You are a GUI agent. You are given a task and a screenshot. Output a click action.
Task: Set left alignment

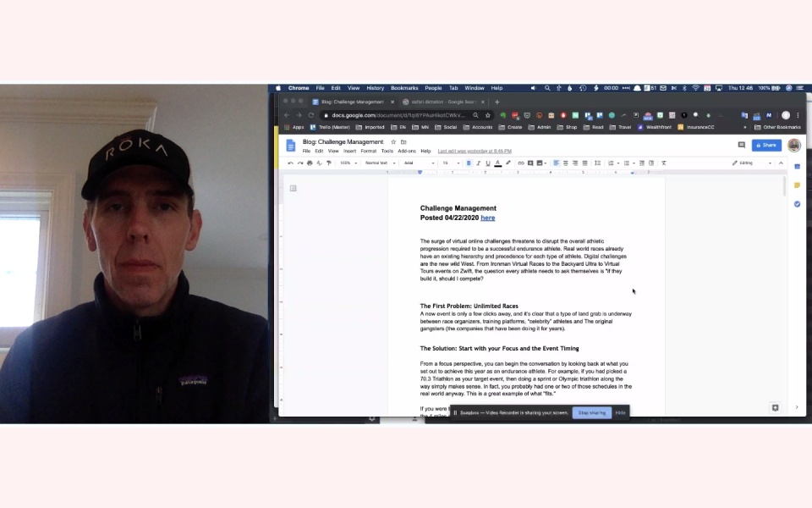click(x=557, y=163)
